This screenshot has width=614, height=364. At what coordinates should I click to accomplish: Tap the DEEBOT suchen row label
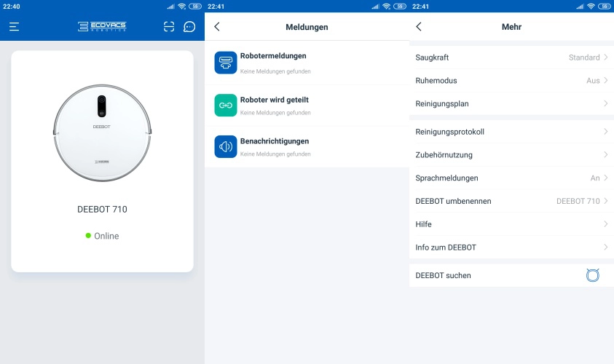pyautogui.click(x=443, y=275)
